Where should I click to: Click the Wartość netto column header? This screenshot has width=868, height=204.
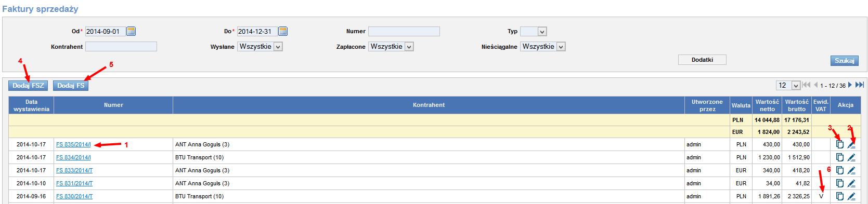[767, 105]
